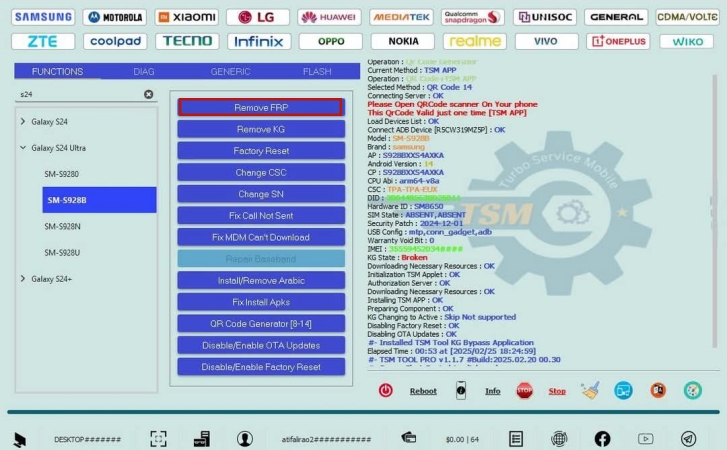This screenshot has height=450, width=727.
Task: Open the General brand section
Action: point(616,17)
